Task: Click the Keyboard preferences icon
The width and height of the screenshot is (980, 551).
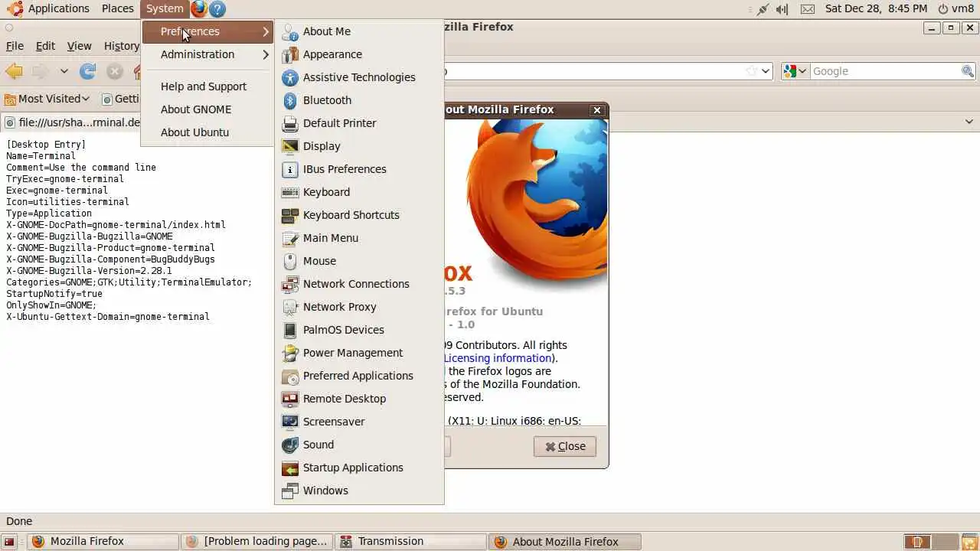Action: point(290,192)
